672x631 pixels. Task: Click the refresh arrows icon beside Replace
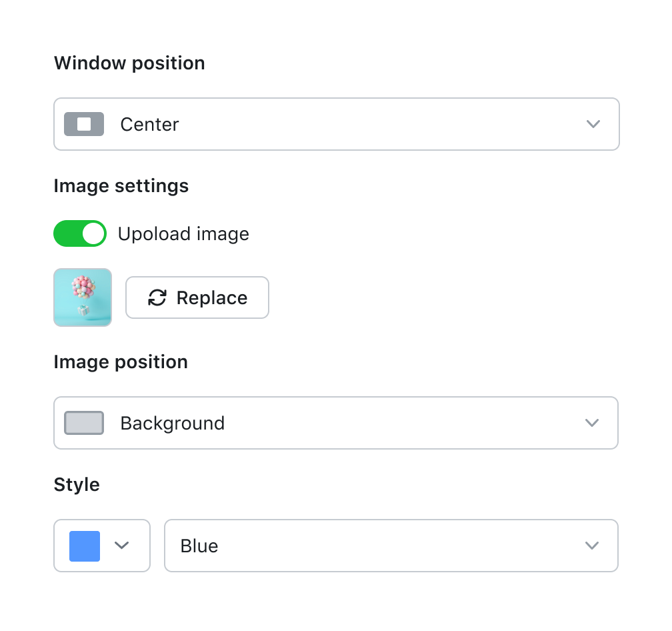(x=157, y=297)
